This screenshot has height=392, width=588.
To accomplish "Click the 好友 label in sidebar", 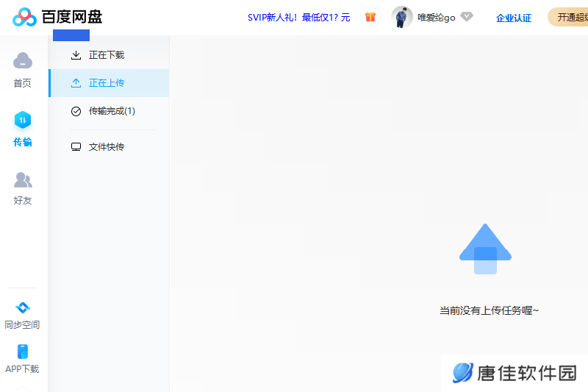I will tap(23, 200).
